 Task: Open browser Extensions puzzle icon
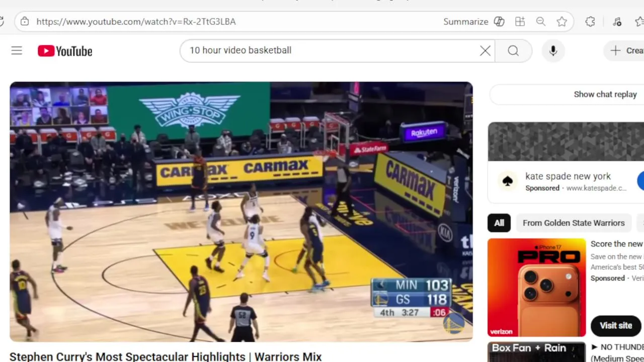[x=590, y=22]
